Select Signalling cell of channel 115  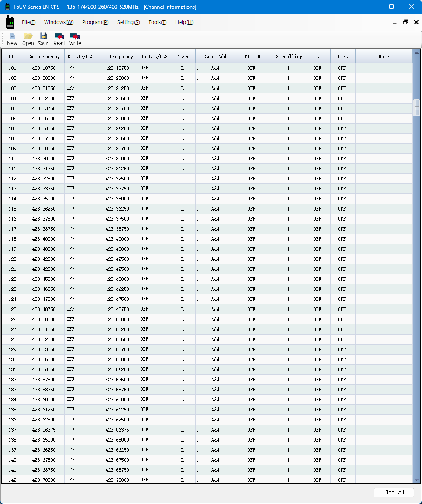point(289,209)
